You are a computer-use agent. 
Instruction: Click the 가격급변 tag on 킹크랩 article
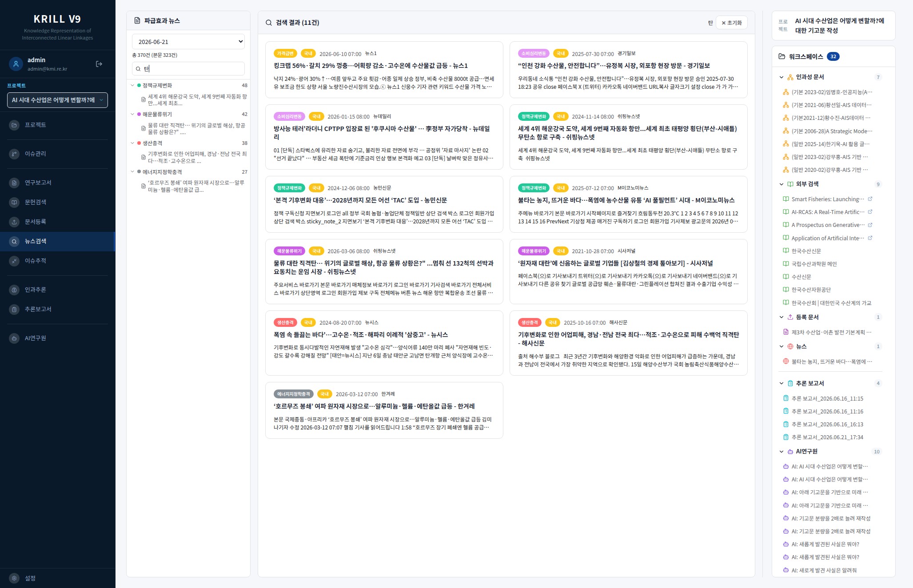click(285, 53)
